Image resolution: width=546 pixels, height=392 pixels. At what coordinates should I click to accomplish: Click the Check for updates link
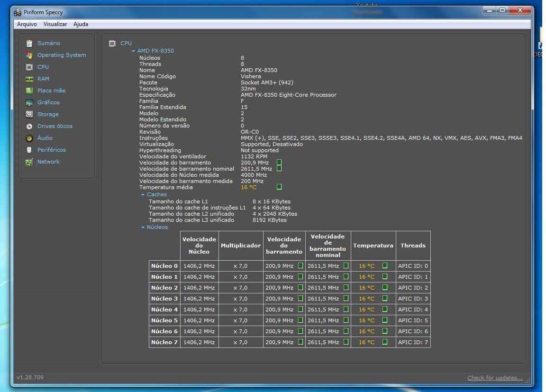point(495,378)
